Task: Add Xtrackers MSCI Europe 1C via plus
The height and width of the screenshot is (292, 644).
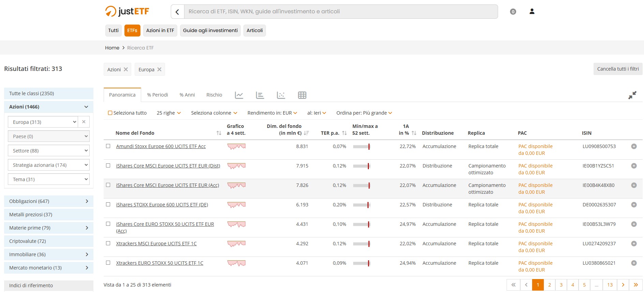Action: click(634, 244)
